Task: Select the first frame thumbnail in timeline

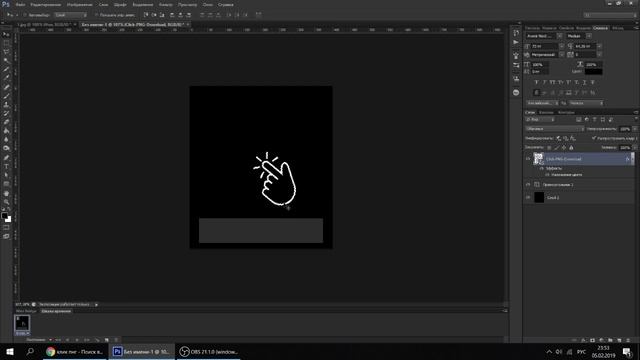Action: pos(22,323)
